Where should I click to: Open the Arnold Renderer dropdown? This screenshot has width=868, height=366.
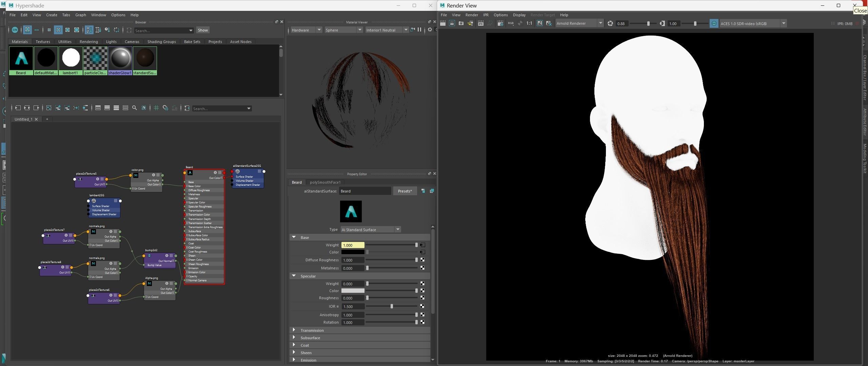(579, 23)
